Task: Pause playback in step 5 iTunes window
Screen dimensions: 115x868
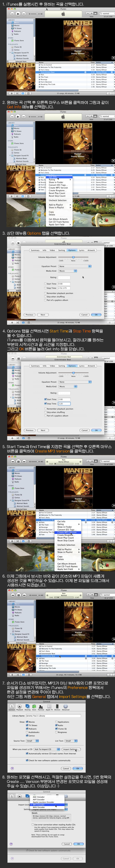Action: [18, 461]
